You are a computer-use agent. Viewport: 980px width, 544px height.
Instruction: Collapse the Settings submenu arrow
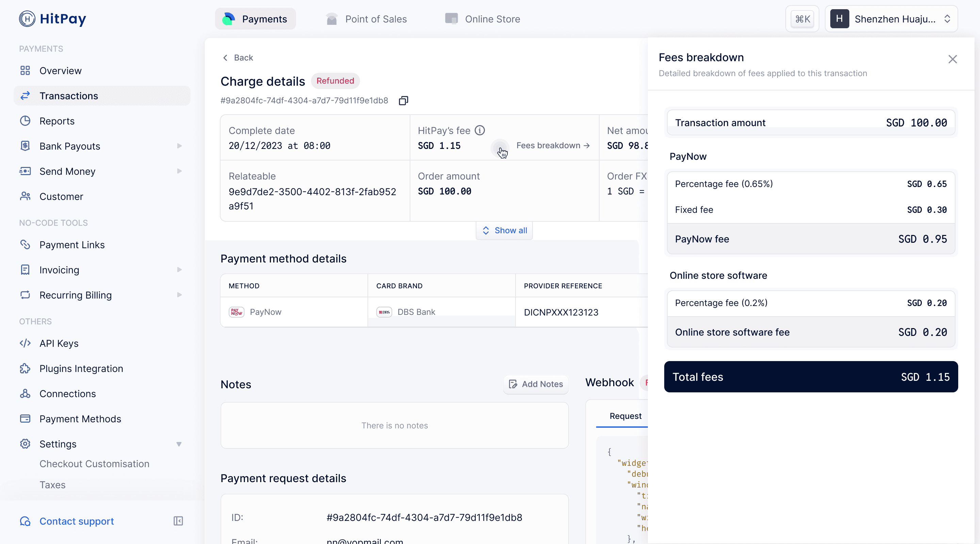click(x=179, y=444)
